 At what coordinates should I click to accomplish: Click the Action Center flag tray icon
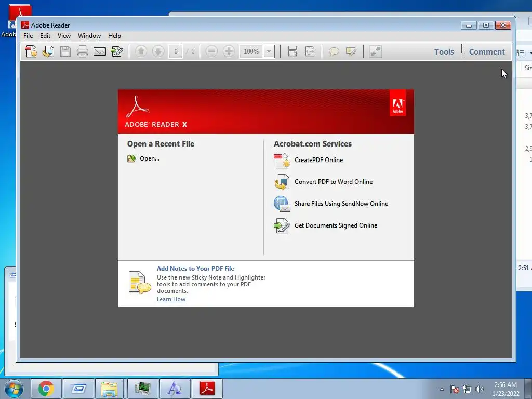coord(455,389)
